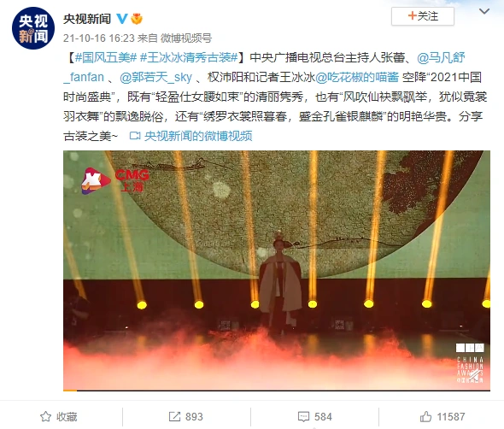Open the #王冰冰清秀古装# hashtag topic
Image resolution: width=504 pixels, height=429 pixels.
[189, 58]
